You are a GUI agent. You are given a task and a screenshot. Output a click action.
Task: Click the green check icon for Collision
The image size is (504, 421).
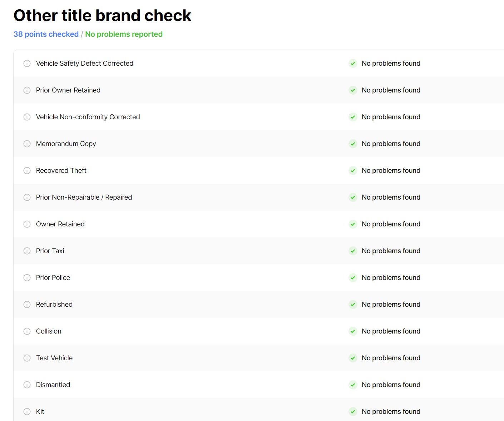(x=353, y=331)
